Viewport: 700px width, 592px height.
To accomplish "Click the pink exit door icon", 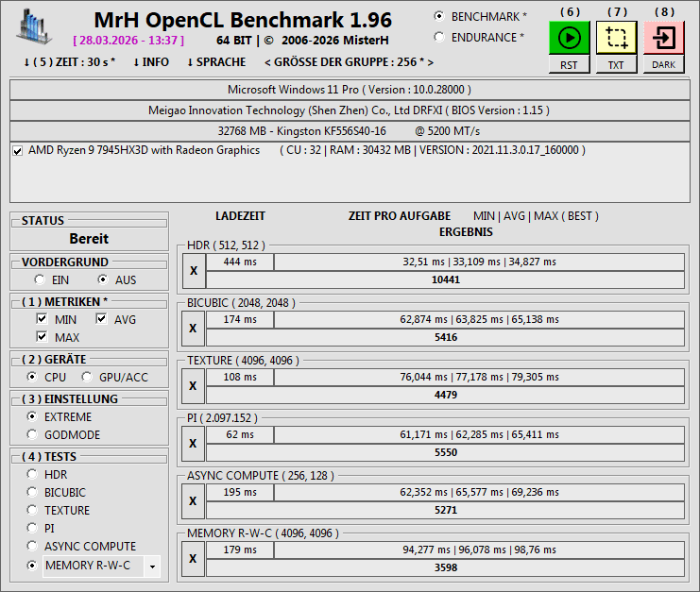I will coord(663,38).
